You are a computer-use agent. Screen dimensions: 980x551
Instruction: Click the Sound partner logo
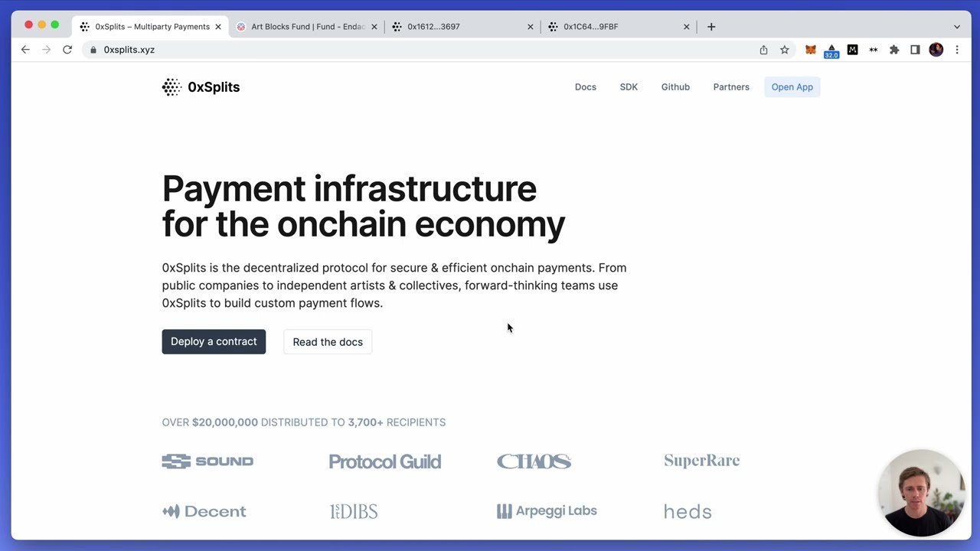[207, 461]
